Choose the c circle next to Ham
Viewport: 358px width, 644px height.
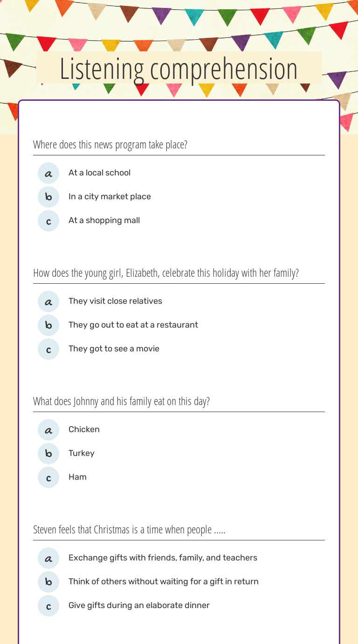pos(48,477)
